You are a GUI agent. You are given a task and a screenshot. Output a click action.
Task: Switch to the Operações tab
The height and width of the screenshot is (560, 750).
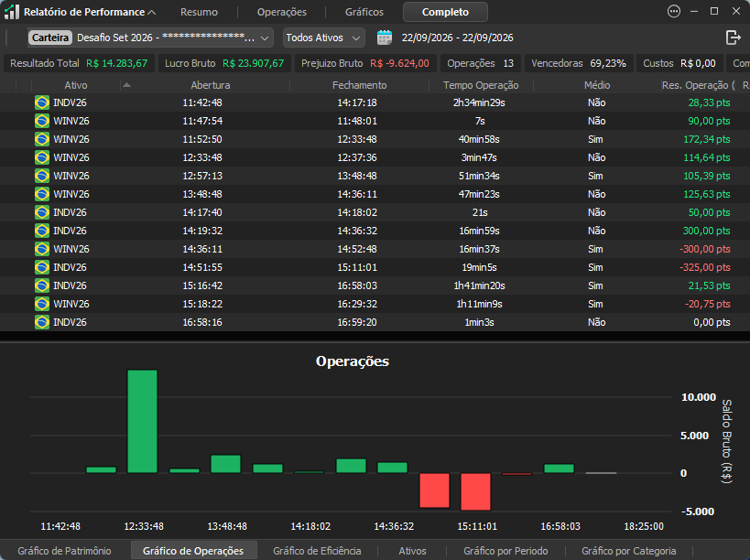pyautogui.click(x=282, y=12)
